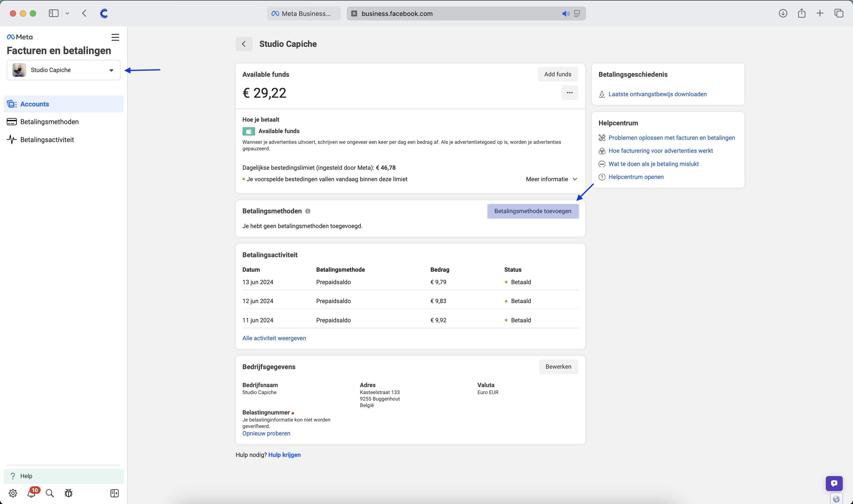Viewport: 853px width, 504px height.
Task: Open the Hulp krijgen link
Action: 284,455
